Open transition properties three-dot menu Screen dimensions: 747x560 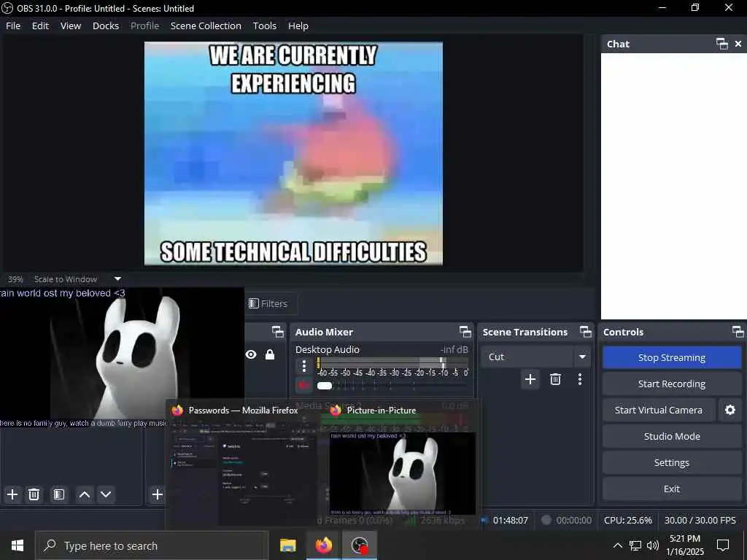580,379
